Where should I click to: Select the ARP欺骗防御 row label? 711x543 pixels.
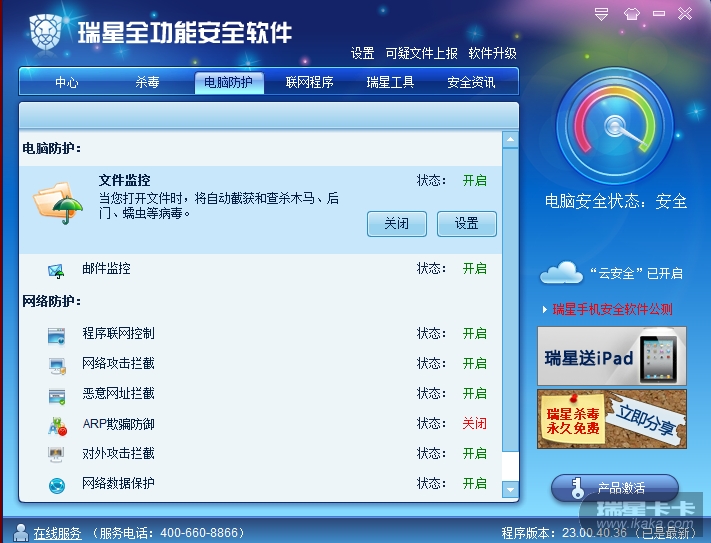118,424
